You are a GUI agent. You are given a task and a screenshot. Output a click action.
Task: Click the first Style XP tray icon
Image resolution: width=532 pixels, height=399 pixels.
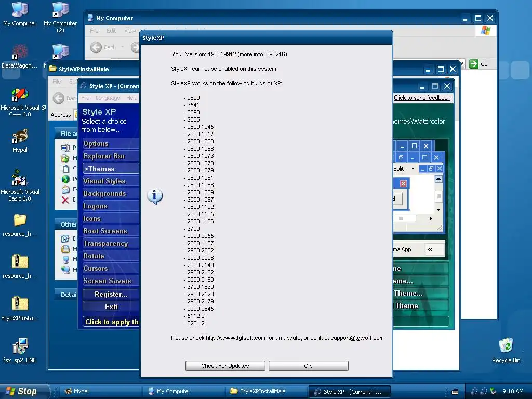(x=474, y=391)
